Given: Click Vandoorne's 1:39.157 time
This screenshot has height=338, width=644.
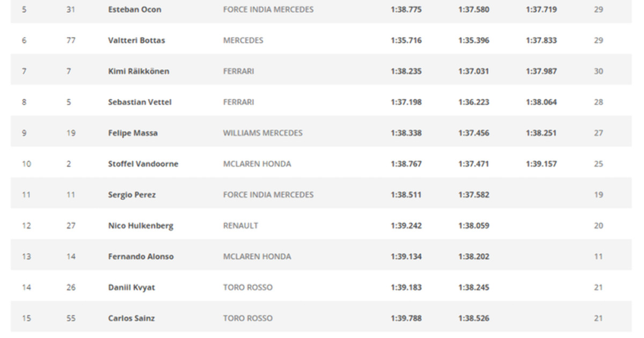Looking at the screenshot, I should point(541,164).
